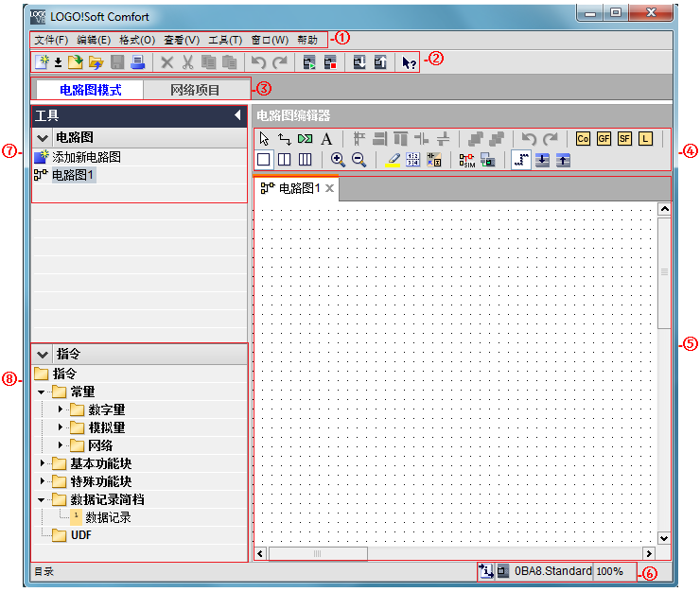Collapse the 指令 section chevron
Image resolution: width=700 pixels, height=592 pixels.
tap(43, 355)
